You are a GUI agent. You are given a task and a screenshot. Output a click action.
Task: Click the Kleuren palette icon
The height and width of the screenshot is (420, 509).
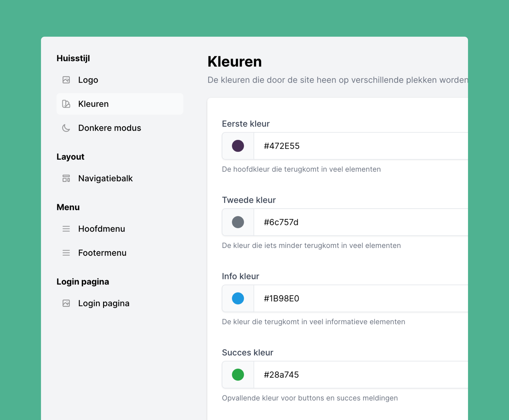click(x=66, y=104)
